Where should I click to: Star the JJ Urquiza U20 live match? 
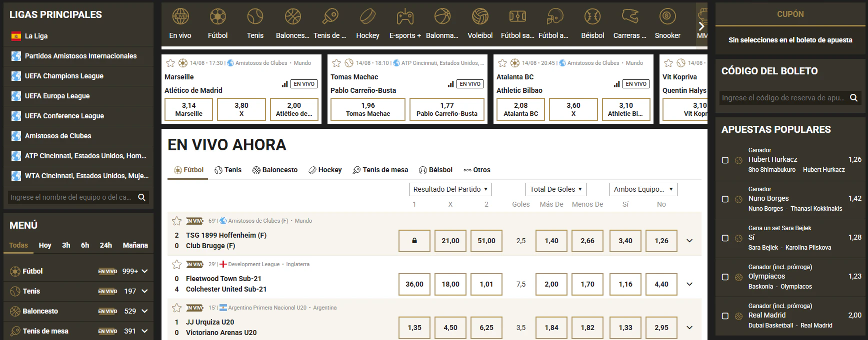click(x=176, y=308)
